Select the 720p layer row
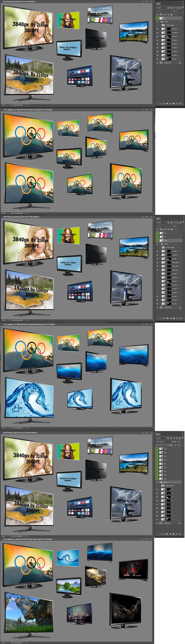The image size is (185, 644). (169, 240)
